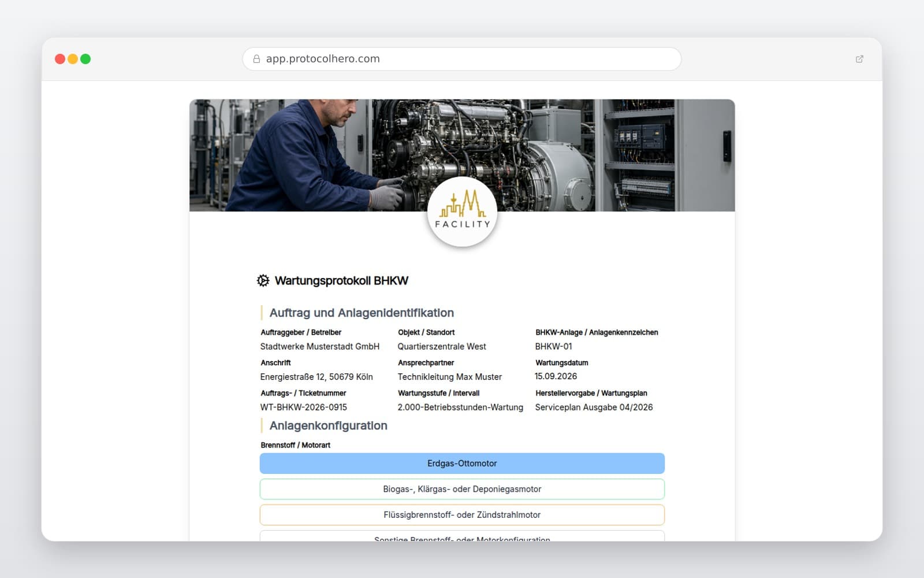The height and width of the screenshot is (578, 924).
Task: Click the Wartungsprotokoll BHKW title
Action: (x=341, y=281)
